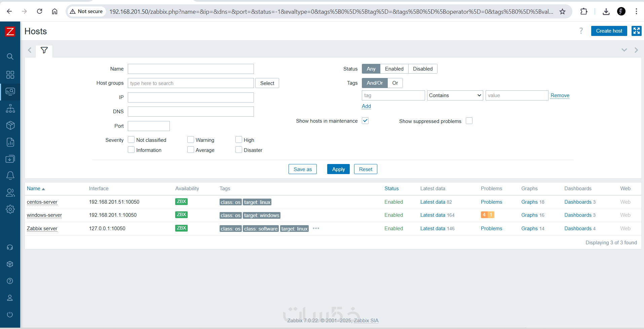644x329 pixels.
Task: Open the Inventory cube icon in sidebar
Action: tap(10, 125)
